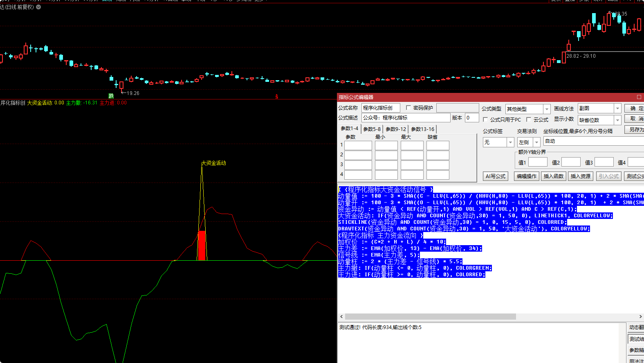Click the round arrow icon beside 日线前复权
The height and width of the screenshot is (363, 644).
point(38,7)
